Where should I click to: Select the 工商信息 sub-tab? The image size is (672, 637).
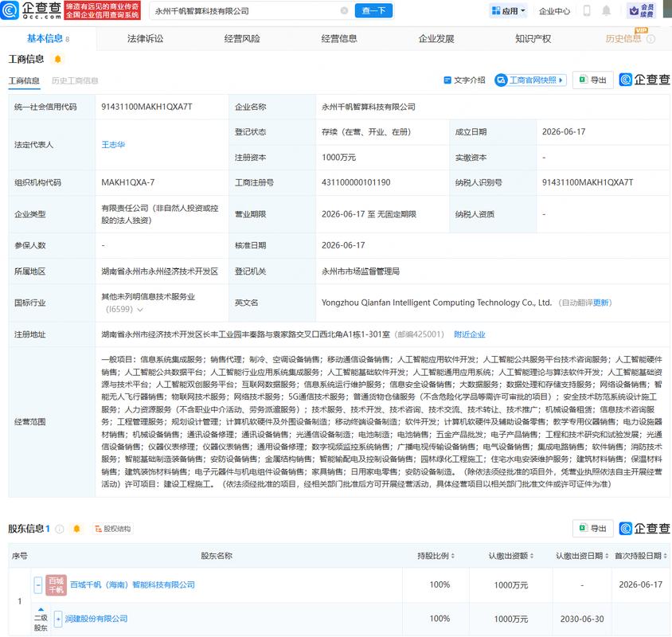[24, 80]
